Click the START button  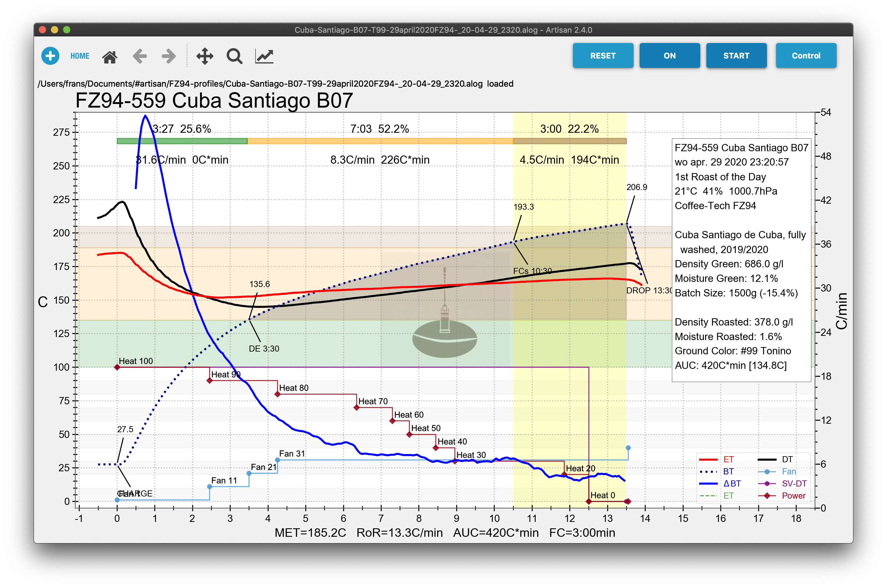[x=736, y=55]
